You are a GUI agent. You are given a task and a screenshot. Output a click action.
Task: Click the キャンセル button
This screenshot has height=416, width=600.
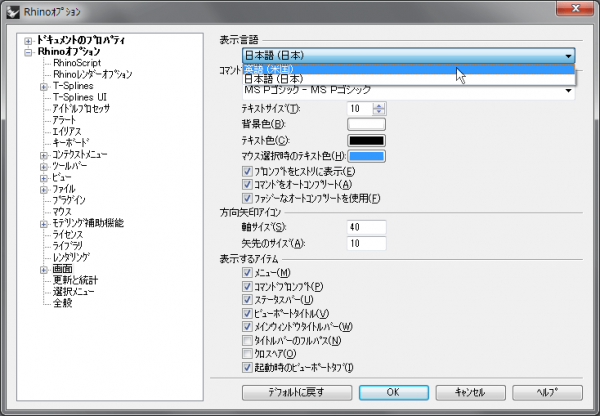[468, 393]
